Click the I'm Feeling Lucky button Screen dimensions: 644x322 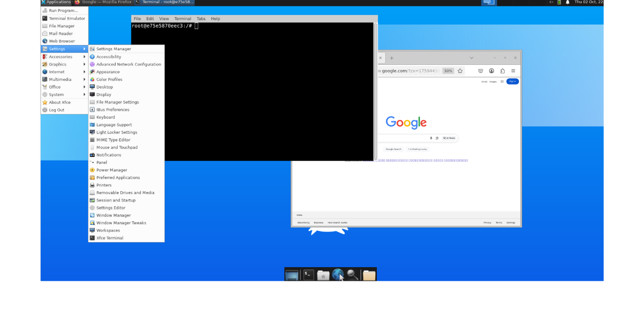(418, 149)
